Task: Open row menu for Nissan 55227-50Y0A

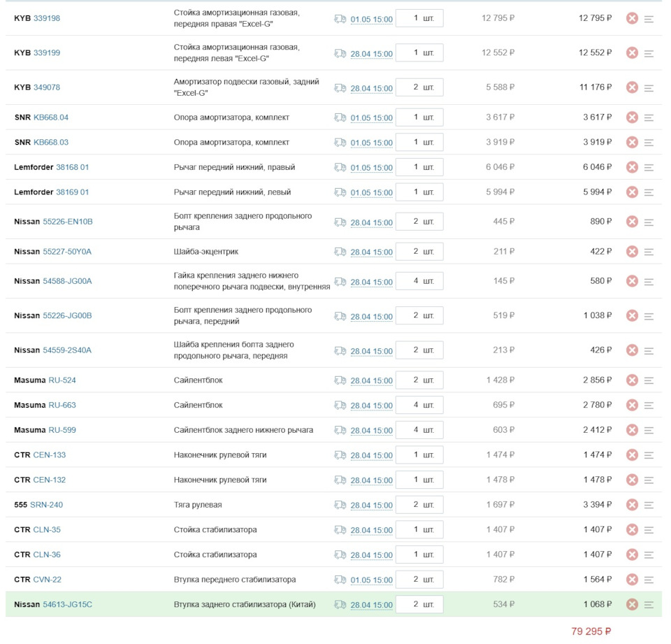Action: point(649,252)
